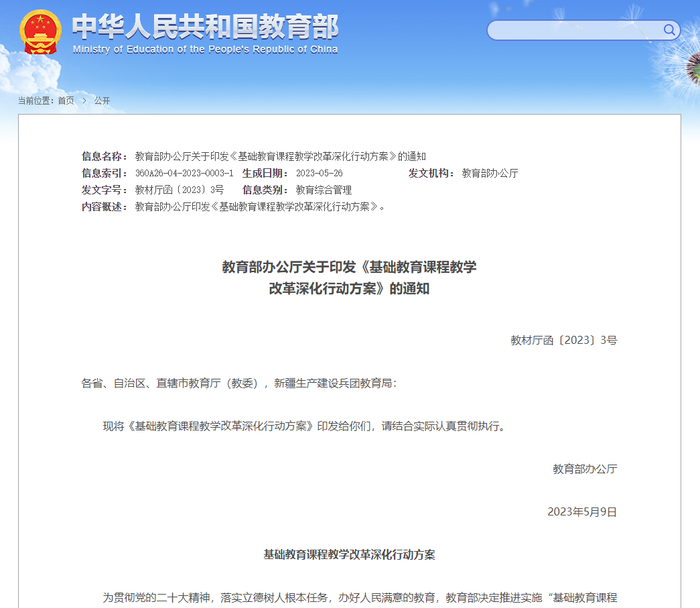This screenshot has height=608, width=700.
Task: Click the 内容概述 summary text
Action: [x=260, y=206]
